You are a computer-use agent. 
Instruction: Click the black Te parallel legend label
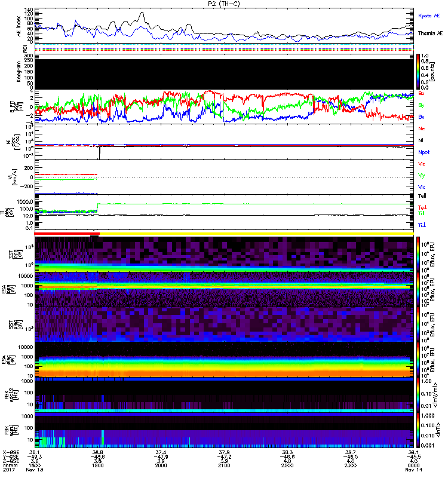[x=422, y=196]
